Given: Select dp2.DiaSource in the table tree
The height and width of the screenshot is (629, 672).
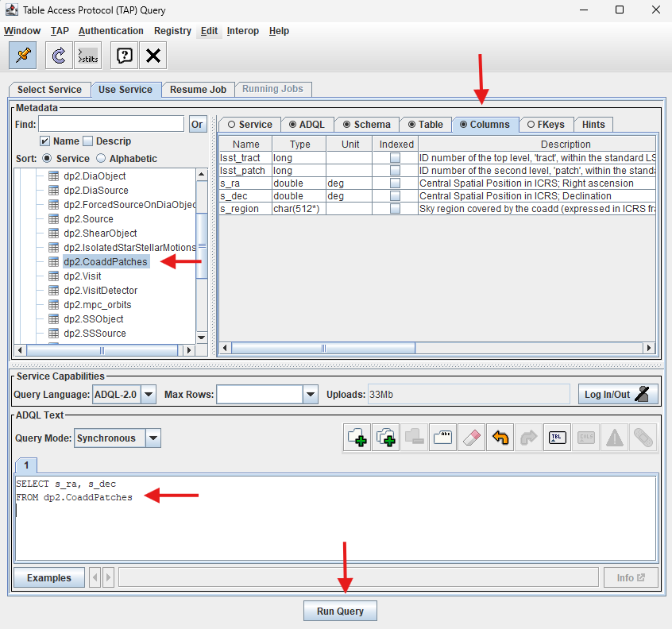Looking at the screenshot, I should pyautogui.click(x=96, y=191).
